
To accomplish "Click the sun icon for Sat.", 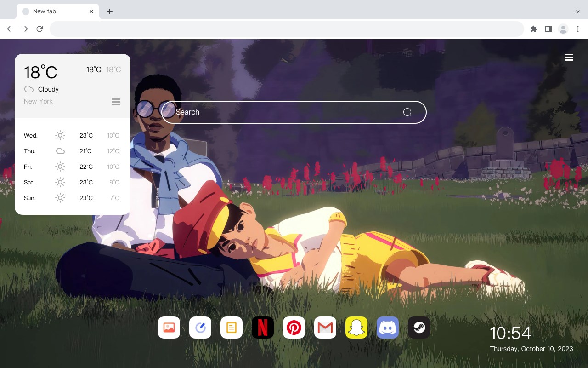I will click(60, 182).
